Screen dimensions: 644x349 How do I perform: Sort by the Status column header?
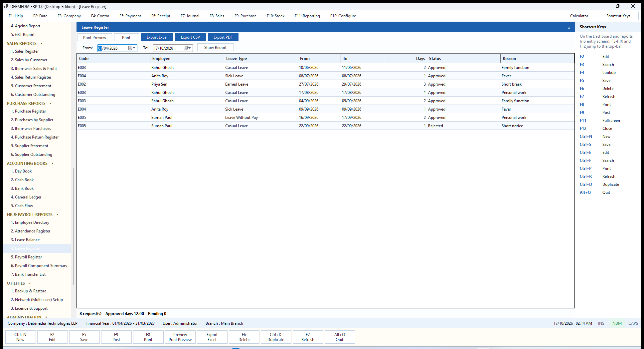point(464,59)
